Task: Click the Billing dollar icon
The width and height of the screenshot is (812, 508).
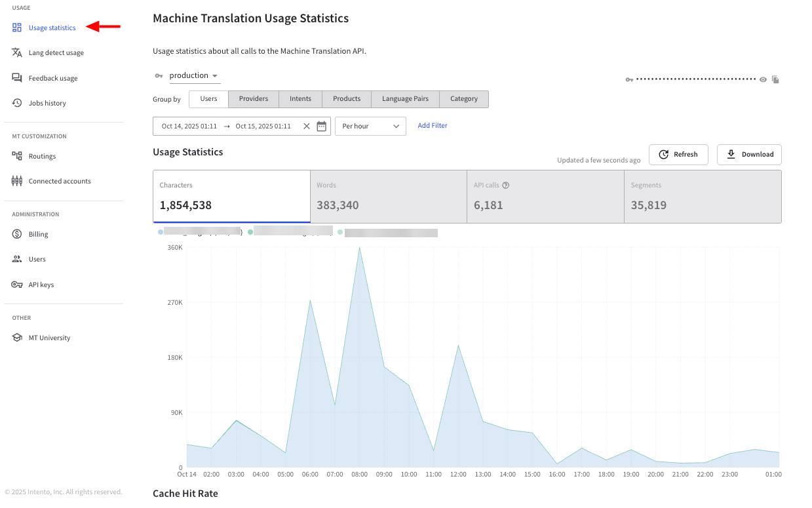Action: pyautogui.click(x=17, y=234)
